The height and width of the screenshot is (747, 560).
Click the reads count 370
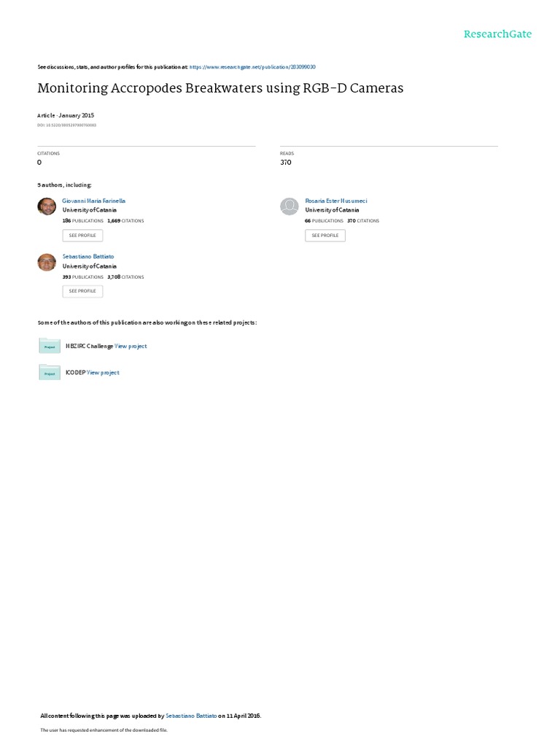[286, 163]
